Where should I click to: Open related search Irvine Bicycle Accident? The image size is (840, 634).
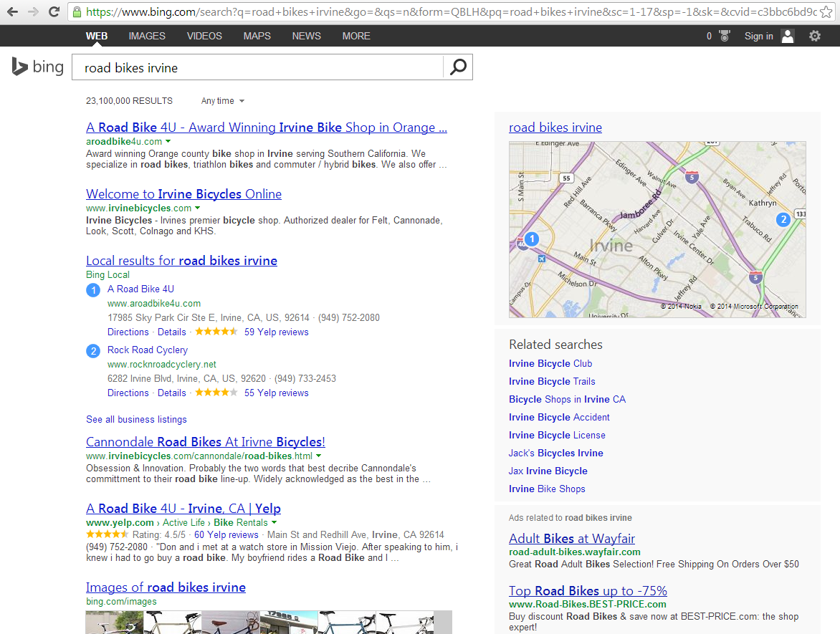[559, 417]
